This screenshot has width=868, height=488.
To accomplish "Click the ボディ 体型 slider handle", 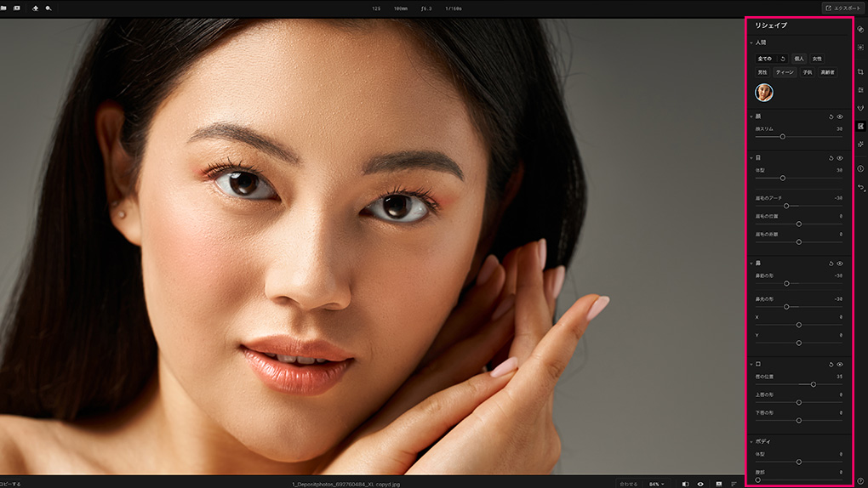I will click(x=799, y=462).
